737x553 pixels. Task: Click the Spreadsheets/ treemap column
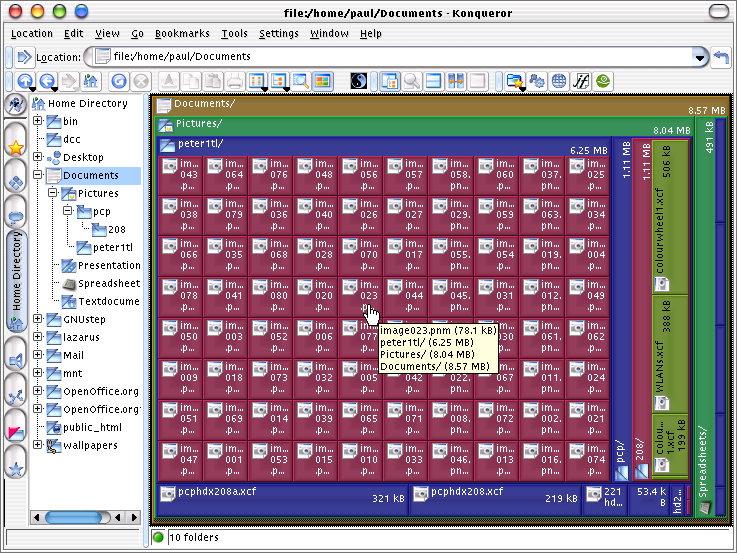click(x=704, y=317)
